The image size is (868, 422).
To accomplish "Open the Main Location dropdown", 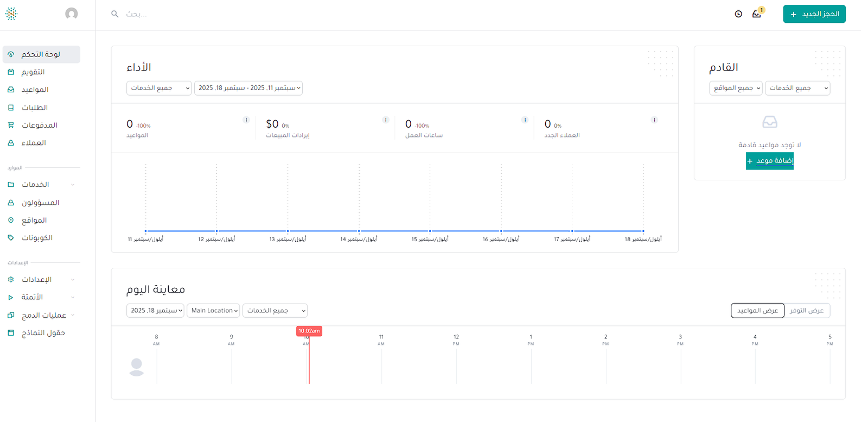I will [x=214, y=311].
